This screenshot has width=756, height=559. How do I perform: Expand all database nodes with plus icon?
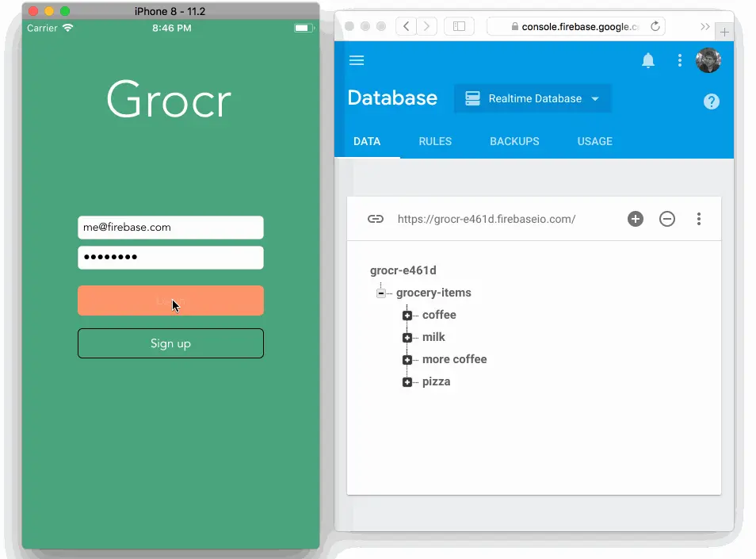pyautogui.click(x=635, y=219)
